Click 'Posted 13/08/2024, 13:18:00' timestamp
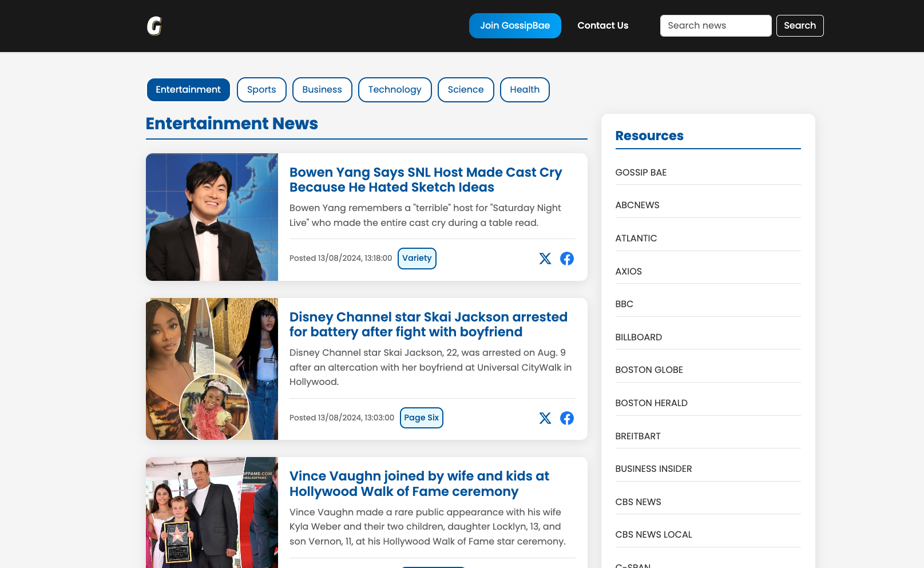The width and height of the screenshot is (924, 568). click(x=340, y=259)
